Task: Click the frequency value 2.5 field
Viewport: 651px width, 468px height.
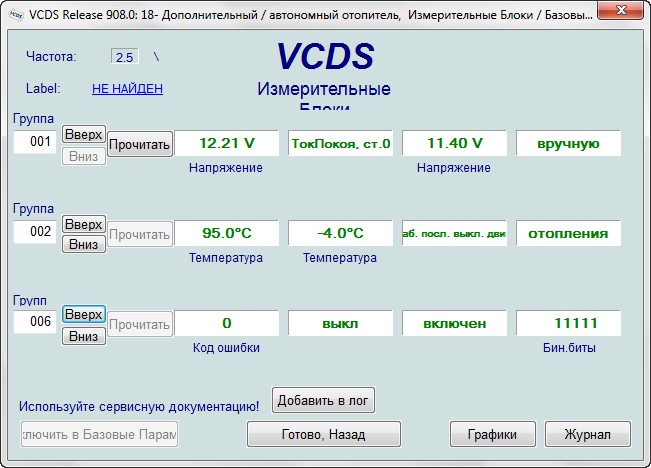Action: pyautogui.click(x=125, y=56)
